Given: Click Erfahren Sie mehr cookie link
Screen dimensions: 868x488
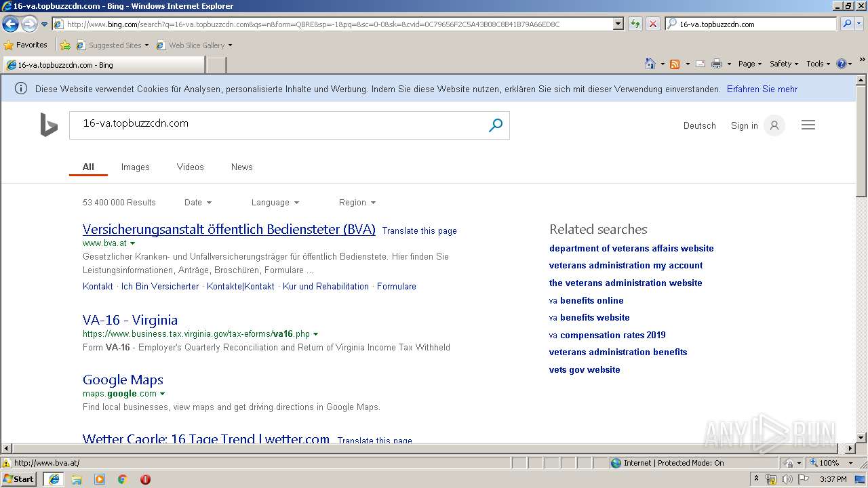Looking at the screenshot, I should [x=762, y=89].
